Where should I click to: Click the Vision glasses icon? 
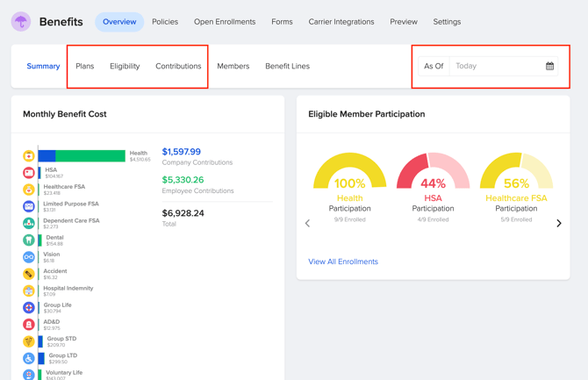[29, 257]
